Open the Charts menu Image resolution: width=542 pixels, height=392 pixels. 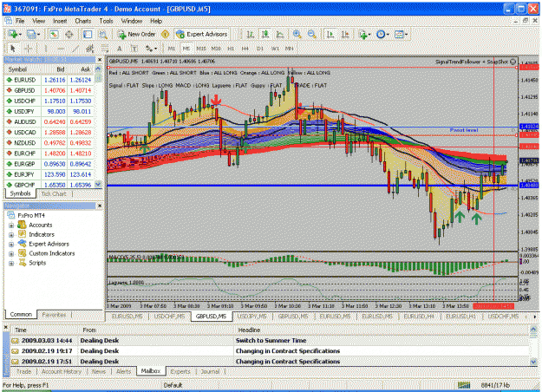83,21
